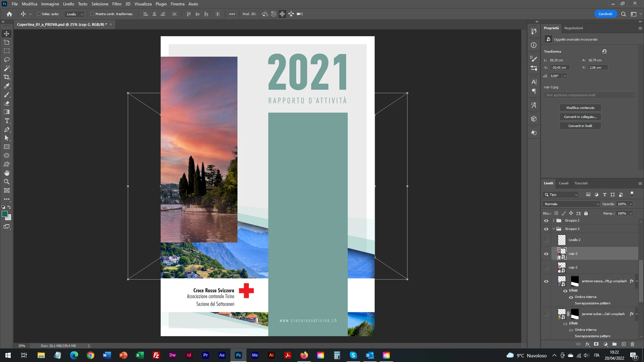Click the Modifica contenuto button
This screenshot has width=644, height=362.
(580, 108)
